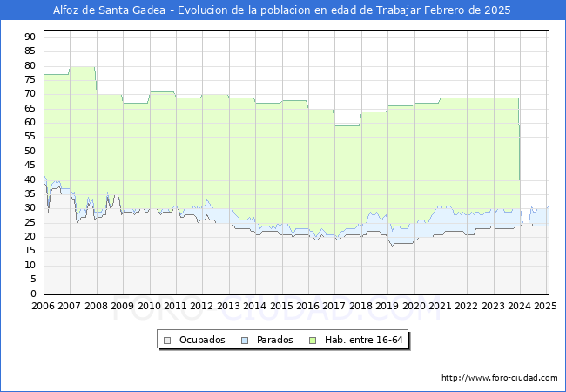
Task: Click the 30 y-axis value label
Action: tap(30, 208)
